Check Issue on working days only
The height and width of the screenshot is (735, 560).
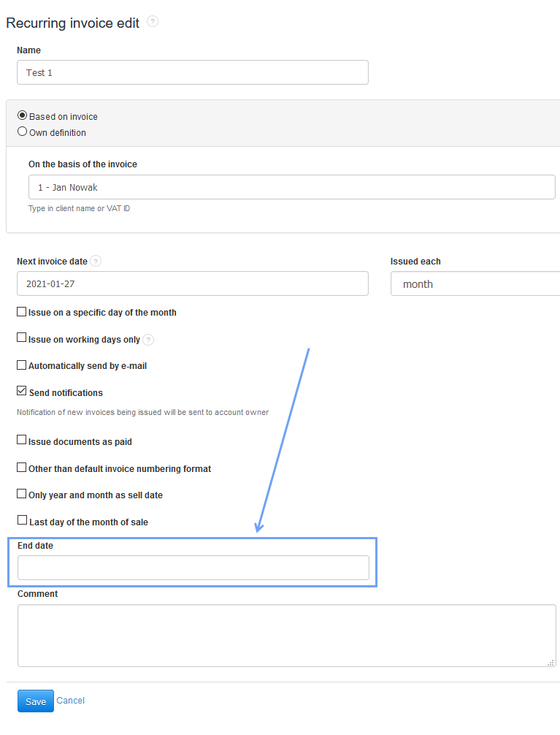[21, 337]
